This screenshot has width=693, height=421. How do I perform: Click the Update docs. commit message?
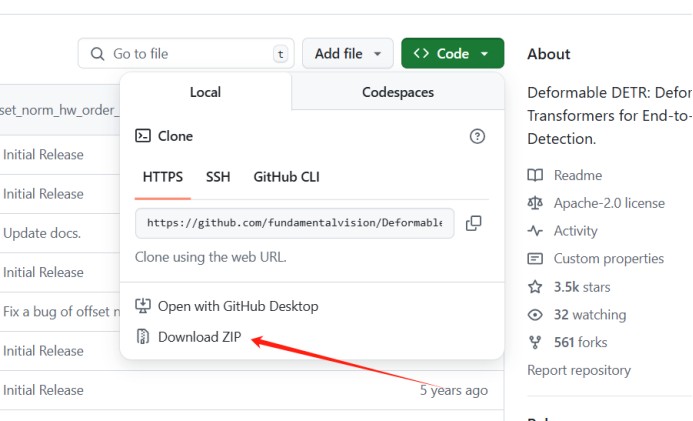42,233
